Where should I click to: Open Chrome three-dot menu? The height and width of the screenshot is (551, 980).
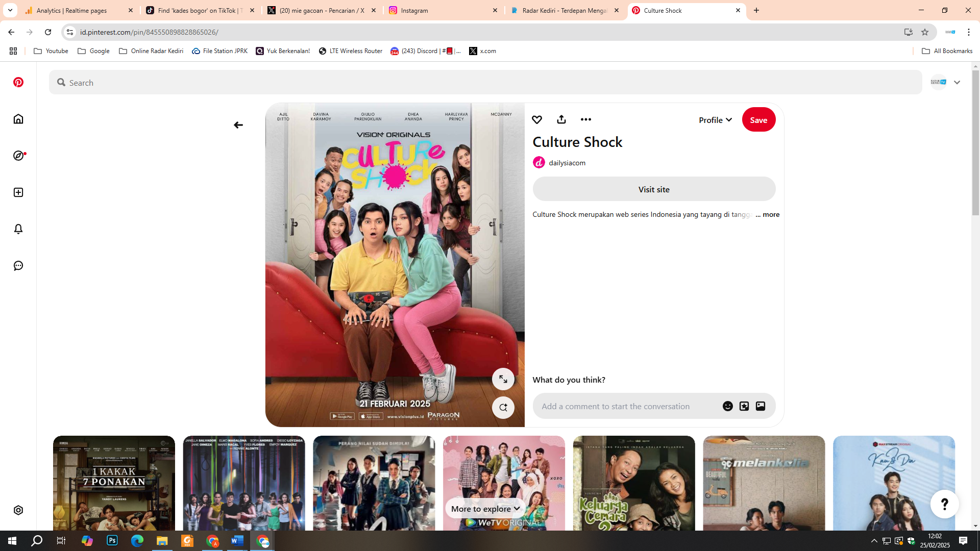coord(969,32)
